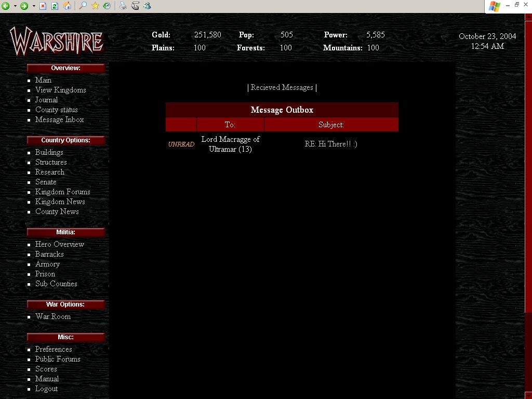Click the browser Back arrow button
Image resolution: width=532 pixels, height=399 pixels.
pos(6,6)
